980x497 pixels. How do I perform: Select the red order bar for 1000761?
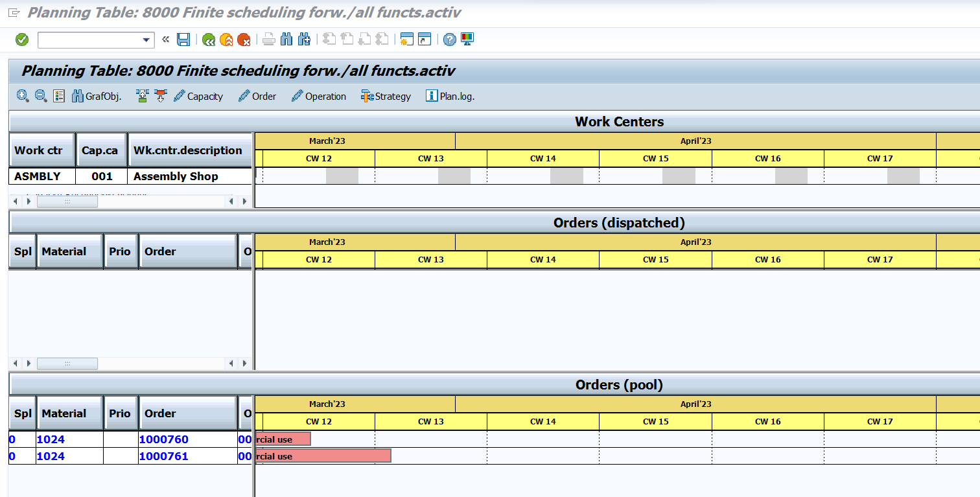(322, 456)
